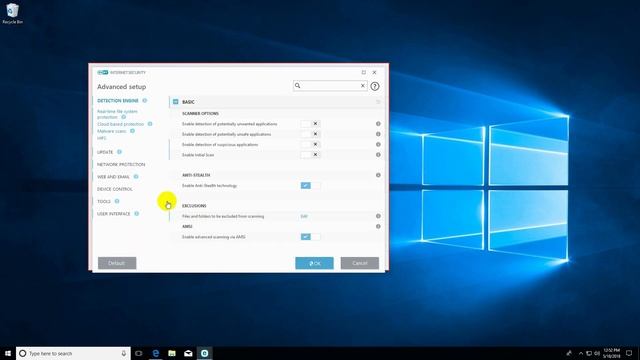Image resolution: width=640 pixels, height=360 pixels.
Task: Open Task View from the taskbar
Action: point(139,353)
